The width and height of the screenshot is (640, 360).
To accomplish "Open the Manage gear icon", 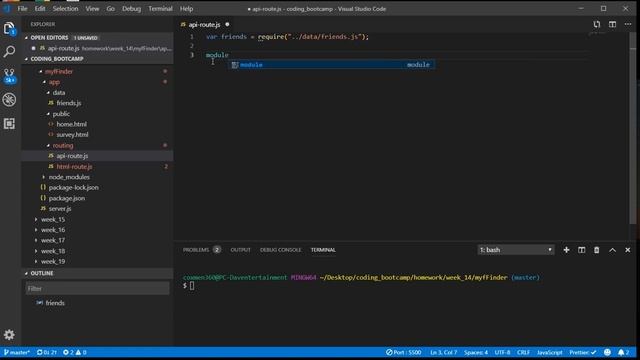I will (x=9, y=335).
